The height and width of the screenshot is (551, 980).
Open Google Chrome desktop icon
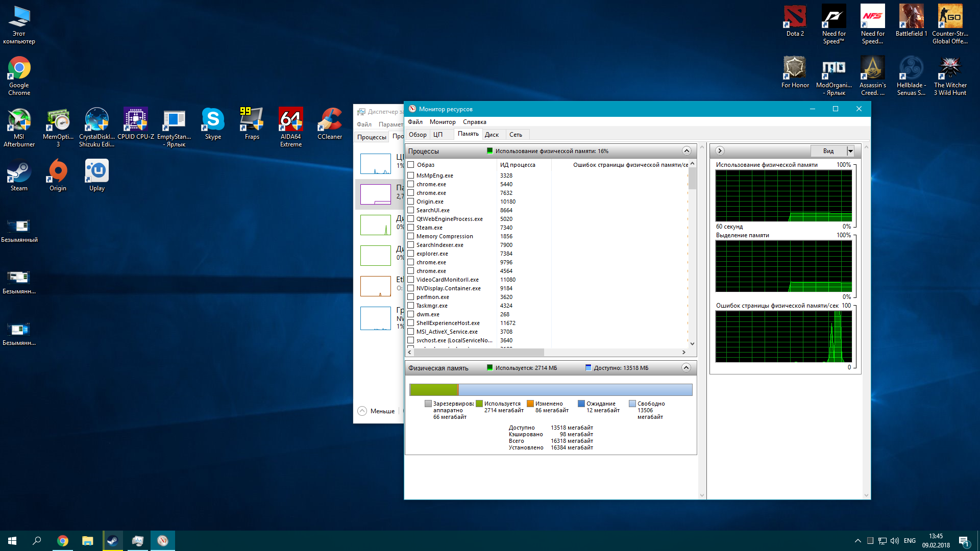pos(19,76)
